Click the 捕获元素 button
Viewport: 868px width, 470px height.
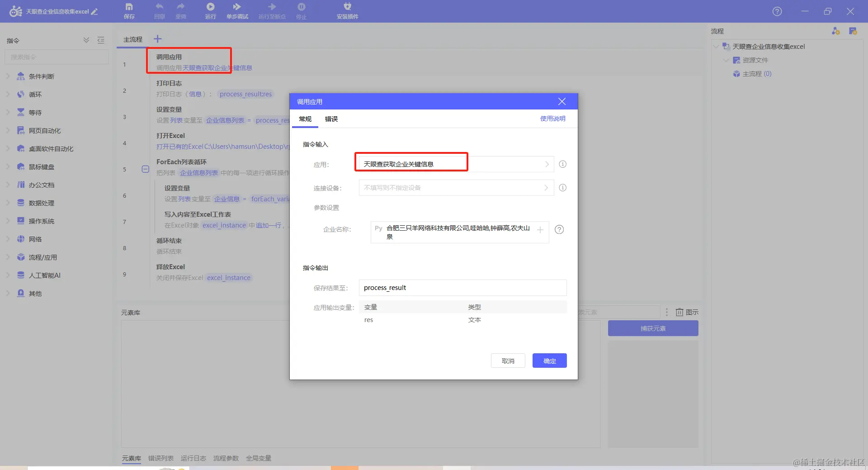tap(653, 328)
